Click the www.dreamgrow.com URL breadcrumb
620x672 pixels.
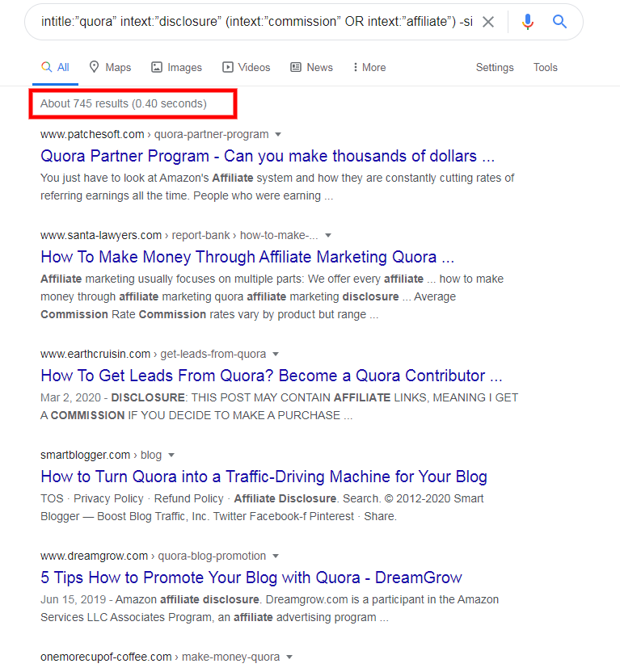point(153,556)
